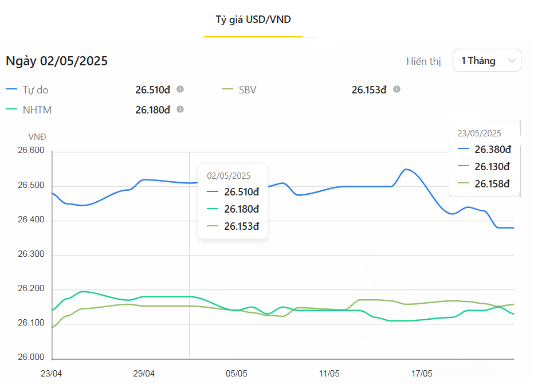
Task: Click teal line marker in 02/05/2025 tooltip
Action: point(213,209)
